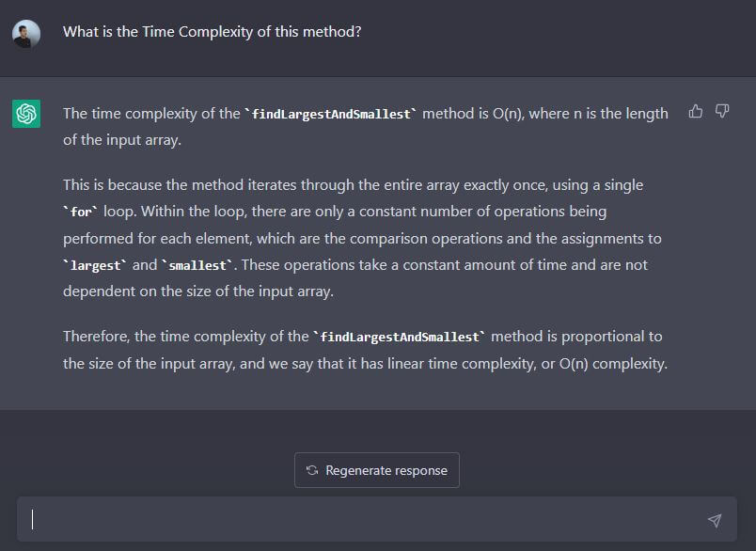Click the ChatGPT logo beside the response
The image size is (756, 551).
pyautogui.click(x=26, y=114)
